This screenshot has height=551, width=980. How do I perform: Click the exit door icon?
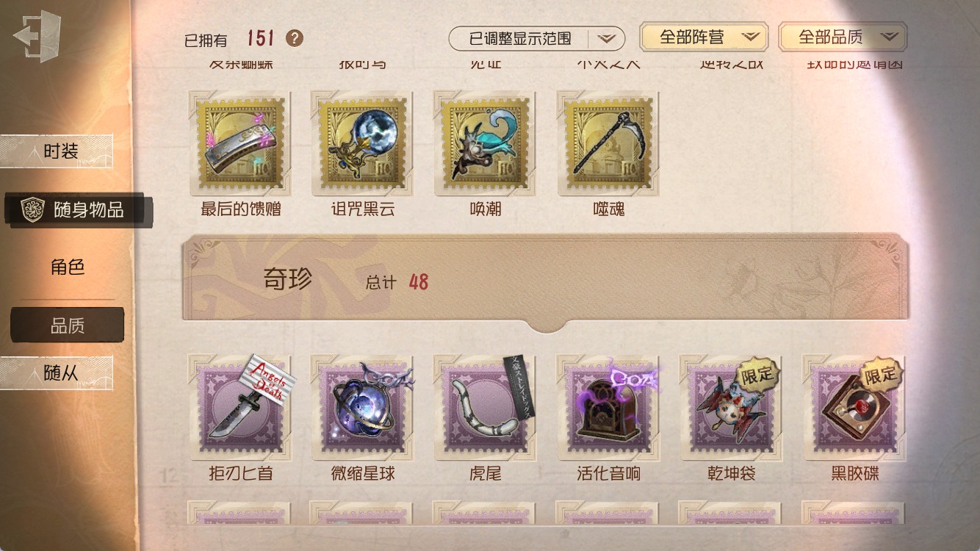tap(37, 35)
